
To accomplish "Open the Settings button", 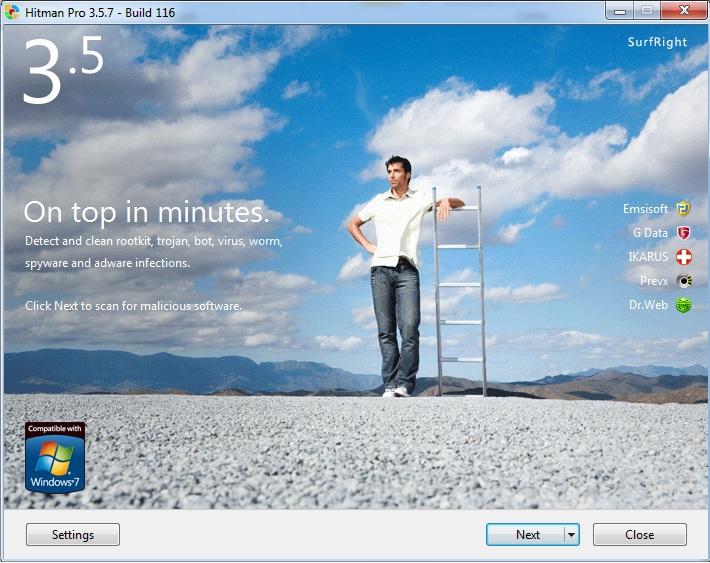I will 73,534.
